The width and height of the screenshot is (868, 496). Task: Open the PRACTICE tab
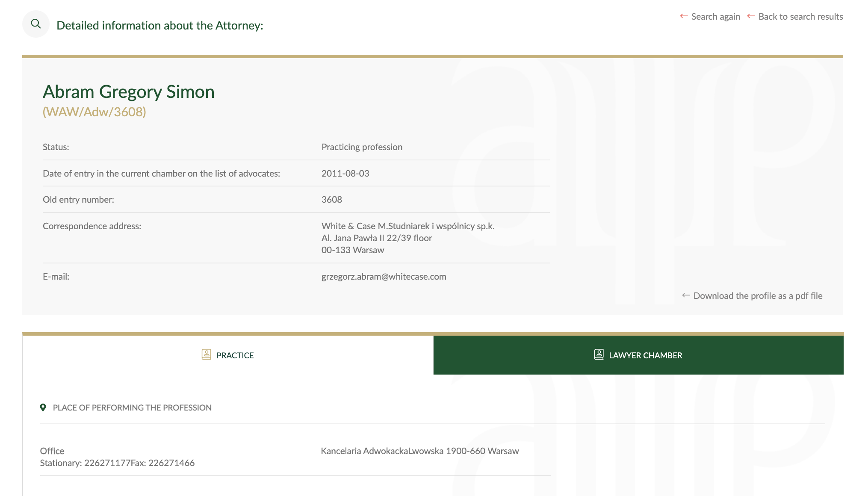[x=228, y=355]
